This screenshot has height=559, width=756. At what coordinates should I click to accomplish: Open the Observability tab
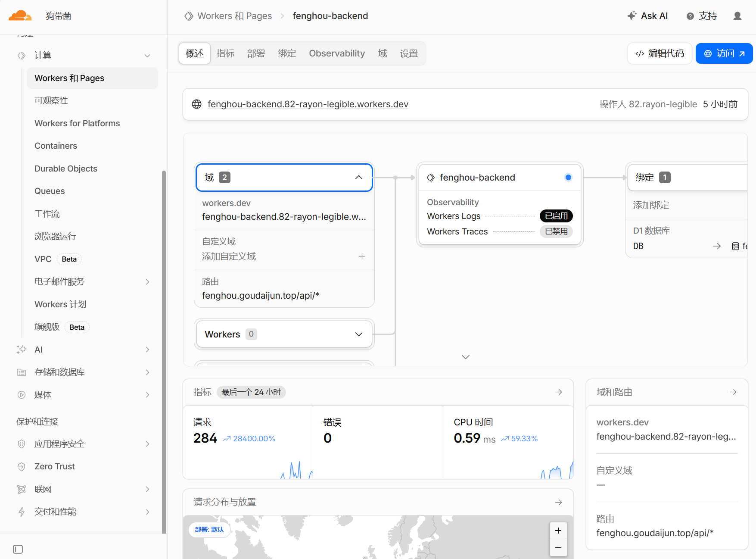click(x=337, y=53)
